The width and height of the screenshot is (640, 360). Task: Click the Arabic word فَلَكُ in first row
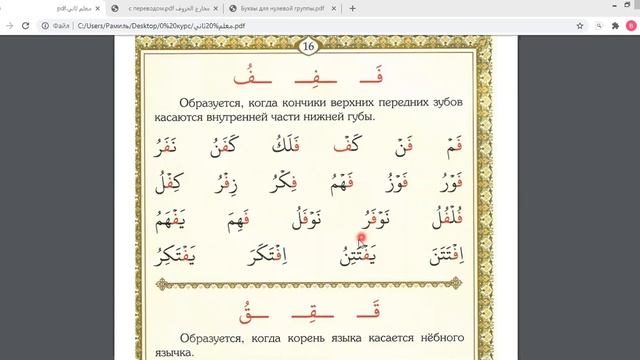point(286,144)
